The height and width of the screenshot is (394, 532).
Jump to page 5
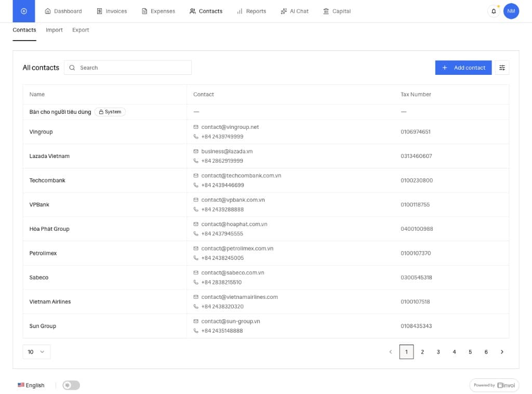click(x=470, y=351)
